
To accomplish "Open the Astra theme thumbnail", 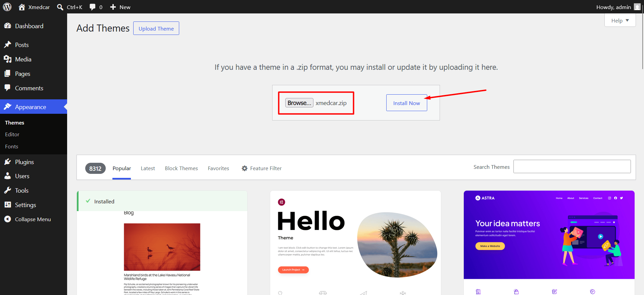I will click(549, 243).
